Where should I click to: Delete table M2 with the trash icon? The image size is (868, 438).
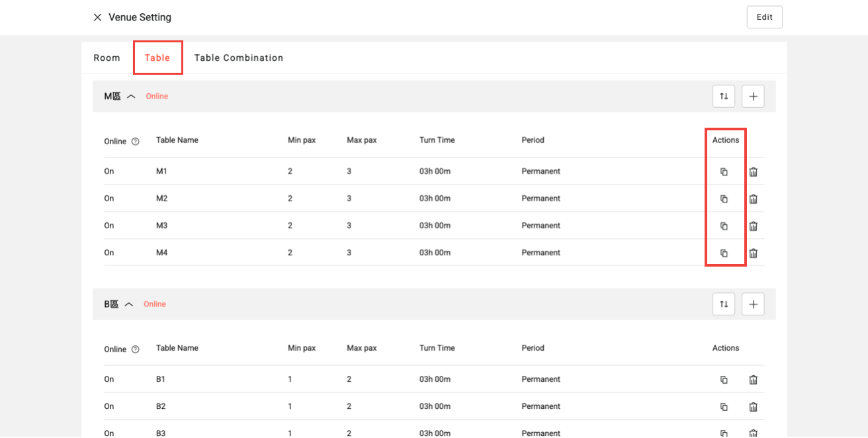pos(753,199)
